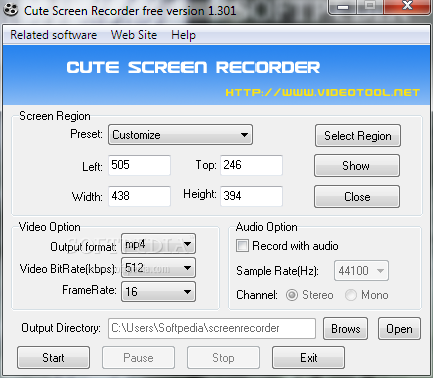
Task: Open the Related software menu
Action: pos(54,35)
